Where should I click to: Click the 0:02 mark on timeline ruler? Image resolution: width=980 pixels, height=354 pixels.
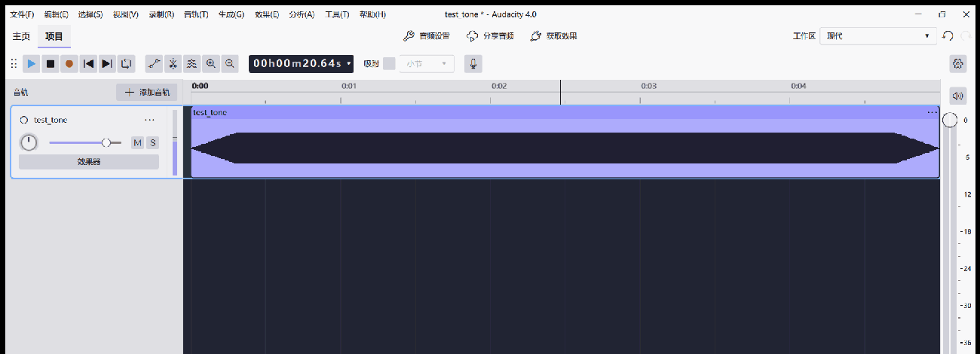498,86
